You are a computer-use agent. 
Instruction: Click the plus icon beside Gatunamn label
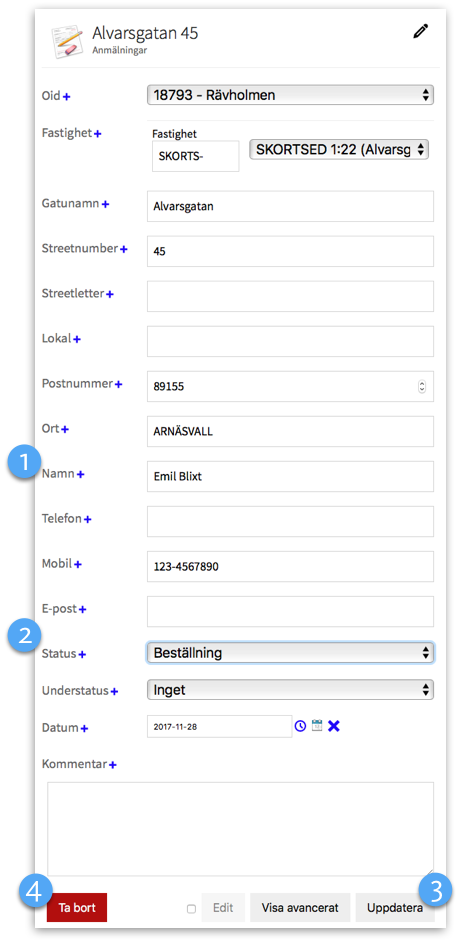(x=105, y=204)
